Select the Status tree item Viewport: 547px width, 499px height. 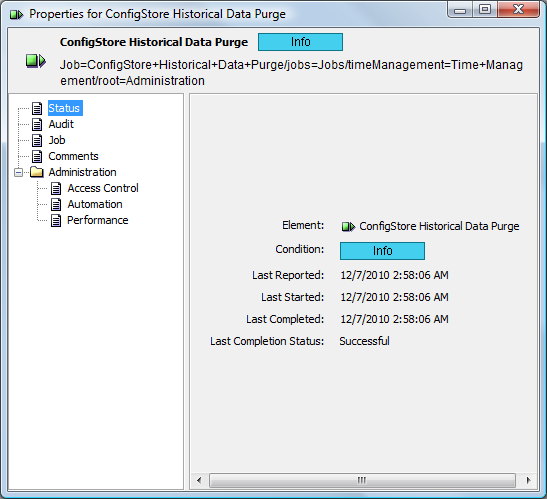pyautogui.click(x=65, y=108)
